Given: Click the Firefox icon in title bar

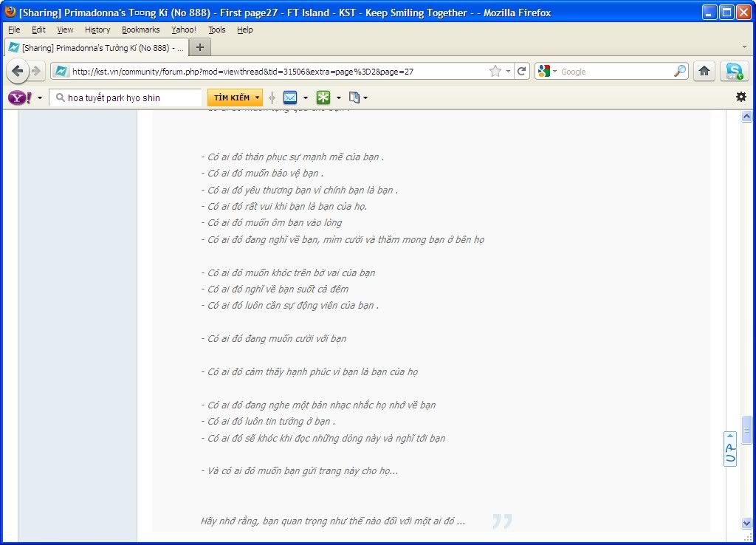Looking at the screenshot, I should 10,12.
